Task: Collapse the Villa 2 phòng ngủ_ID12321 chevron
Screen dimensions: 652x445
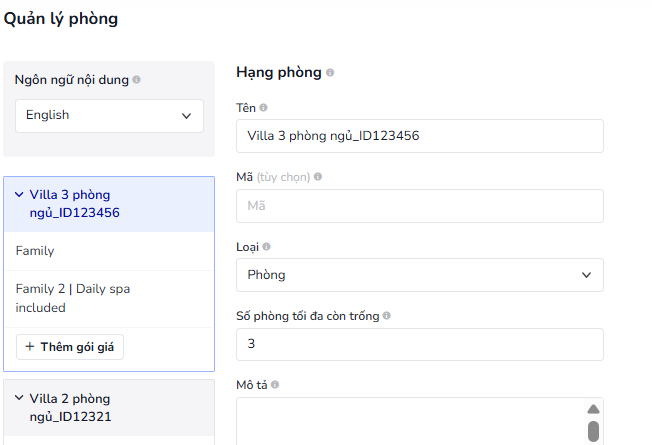Action: click(x=19, y=398)
